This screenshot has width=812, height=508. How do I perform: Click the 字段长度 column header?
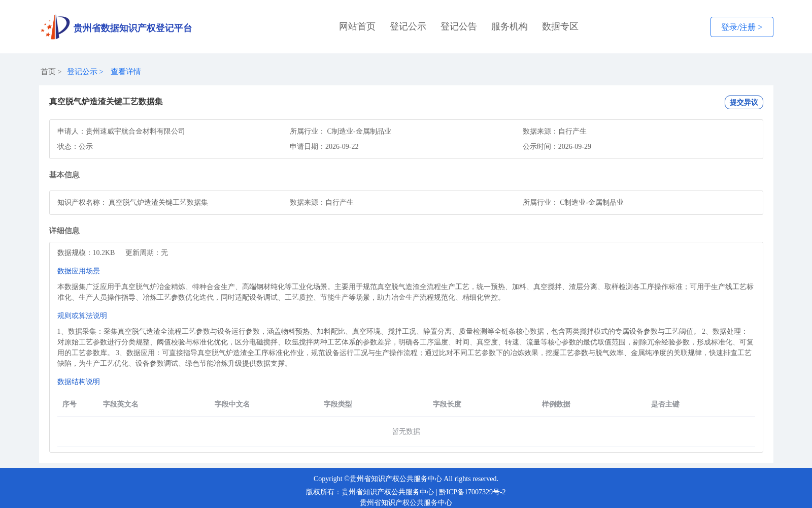click(447, 404)
